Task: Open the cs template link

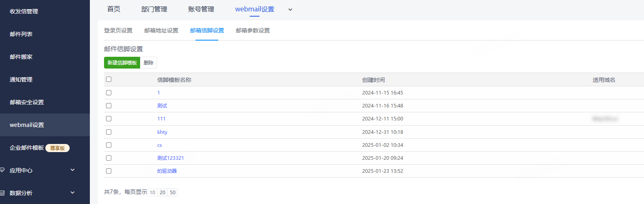Action: point(159,145)
